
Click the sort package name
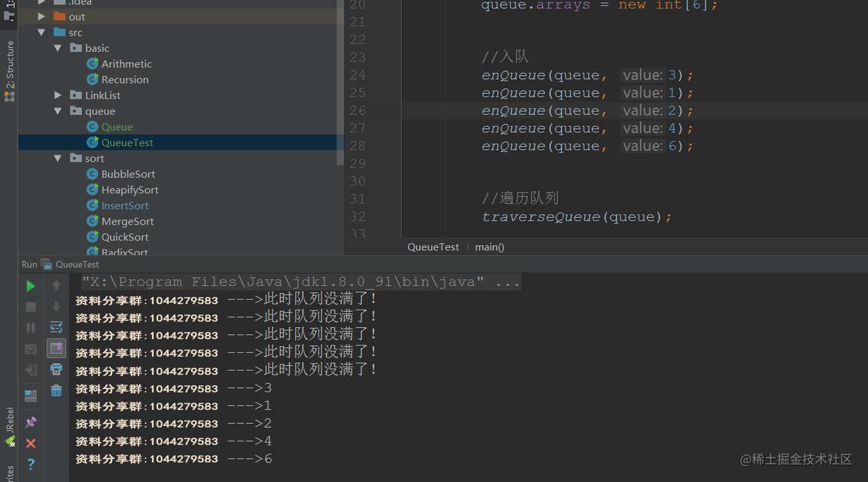click(x=94, y=158)
